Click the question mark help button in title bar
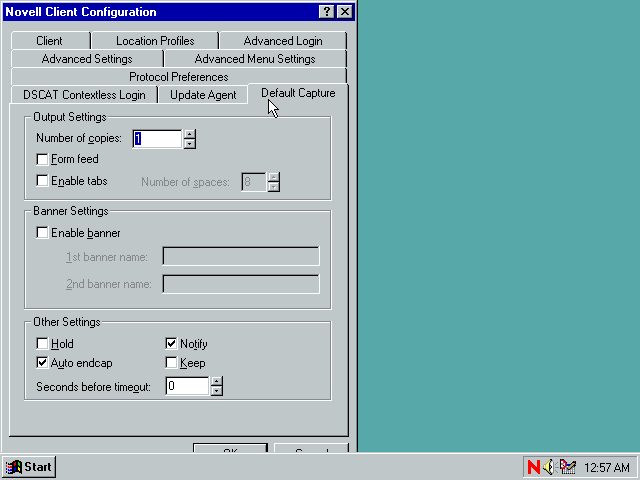640x480 pixels. click(327, 11)
